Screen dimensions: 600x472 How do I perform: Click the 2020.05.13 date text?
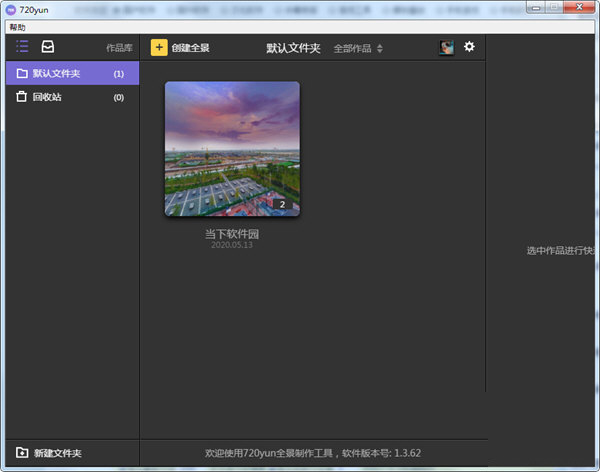(x=232, y=245)
